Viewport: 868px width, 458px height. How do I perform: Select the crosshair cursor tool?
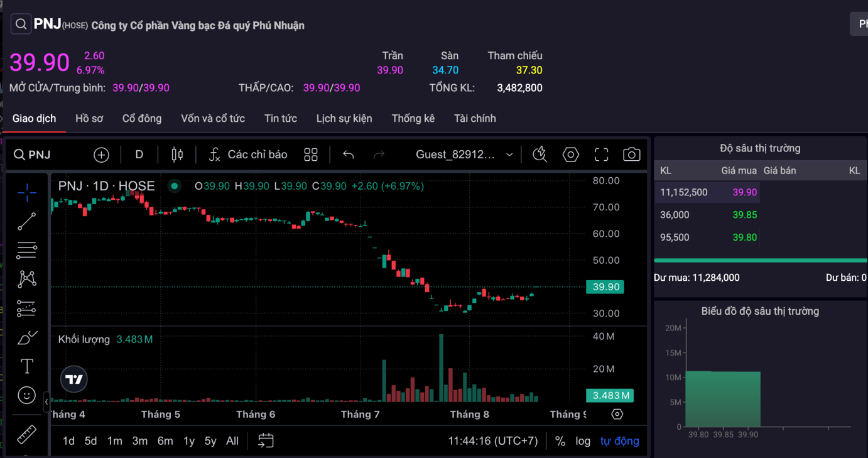[x=26, y=192]
